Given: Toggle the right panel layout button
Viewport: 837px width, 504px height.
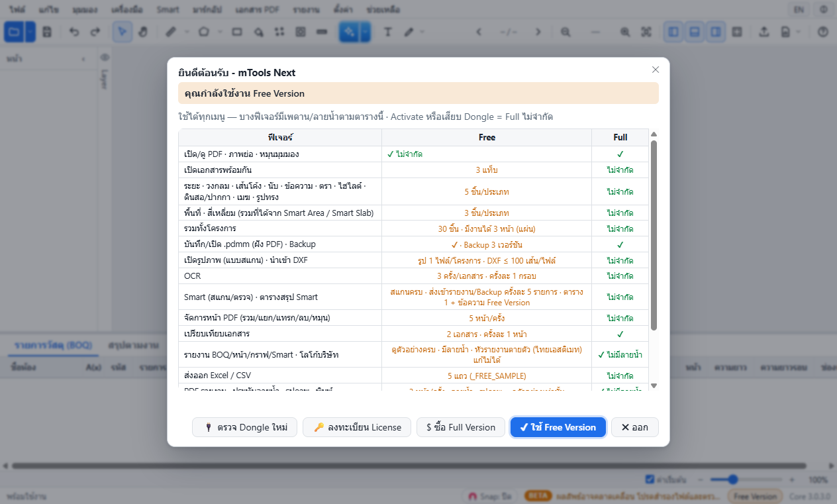Looking at the screenshot, I should pyautogui.click(x=715, y=32).
